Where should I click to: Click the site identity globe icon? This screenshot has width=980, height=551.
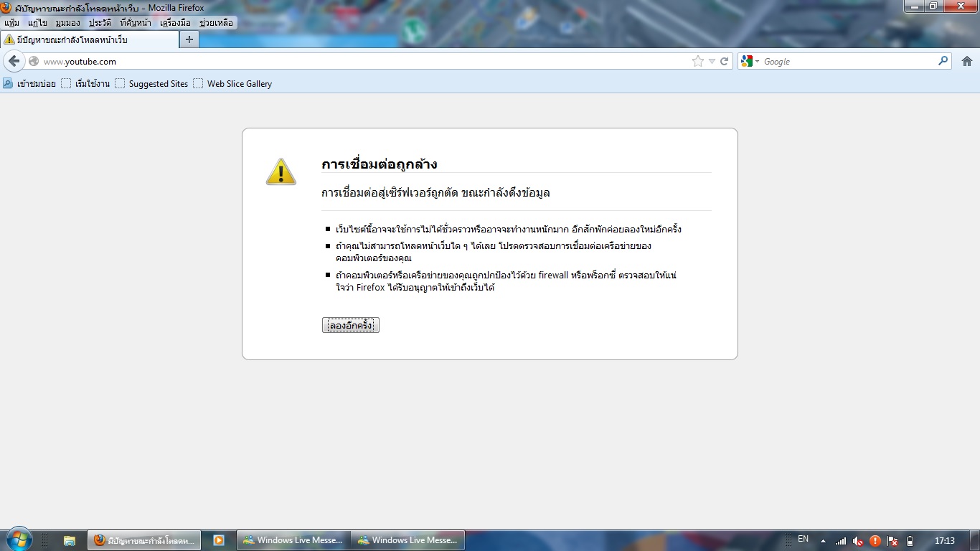click(x=34, y=61)
